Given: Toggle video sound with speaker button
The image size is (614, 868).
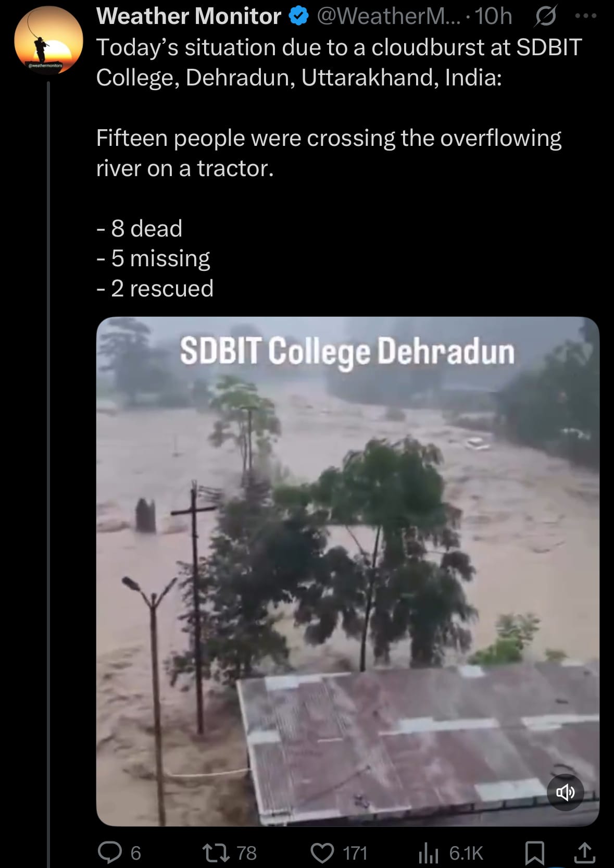Looking at the screenshot, I should tap(566, 792).
